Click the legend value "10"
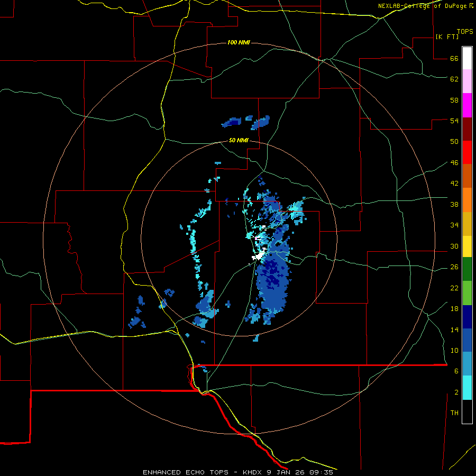This screenshot has height=476, width=476. (454, 350)
